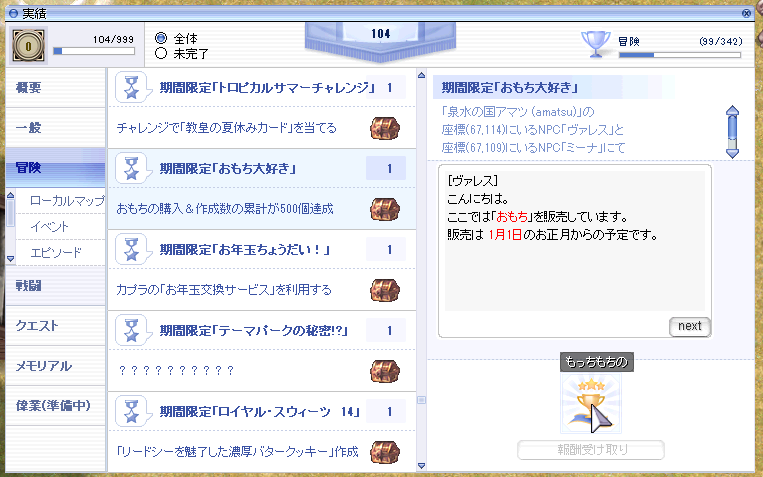763x477 pixels.
Task: Click the もっちもちの trophy reward icon
Action: click(x=590, y=405)
